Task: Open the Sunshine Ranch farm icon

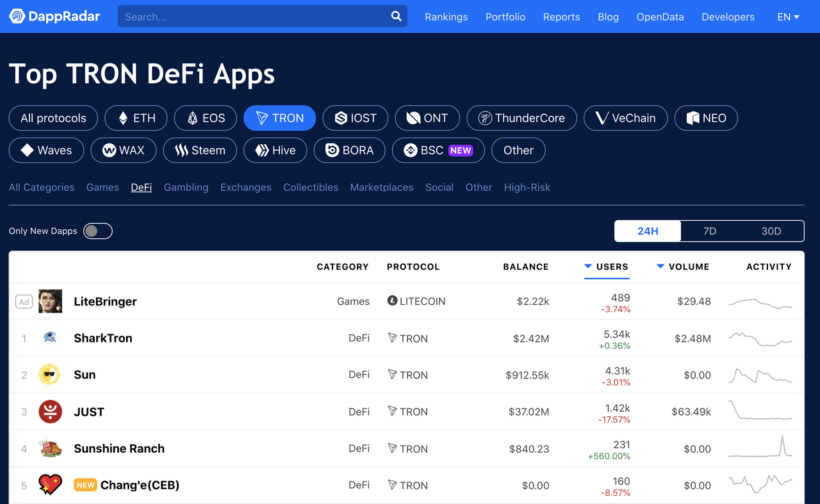Action: coord(50,448)
